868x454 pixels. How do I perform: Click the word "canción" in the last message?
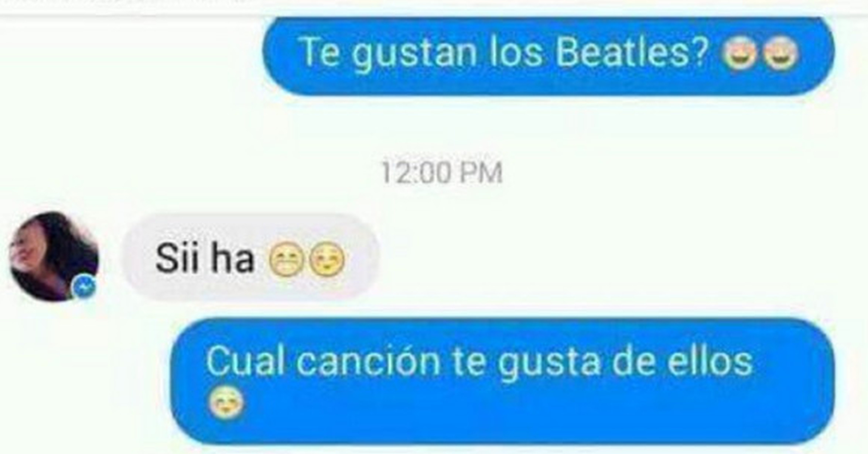(x=368, y=362)
